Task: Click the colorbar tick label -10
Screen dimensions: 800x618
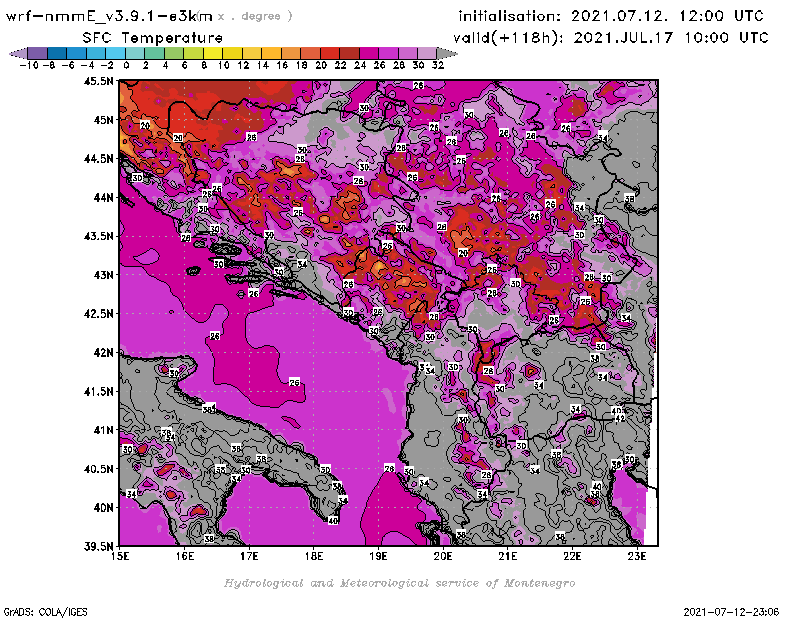Action: point(29,65)
